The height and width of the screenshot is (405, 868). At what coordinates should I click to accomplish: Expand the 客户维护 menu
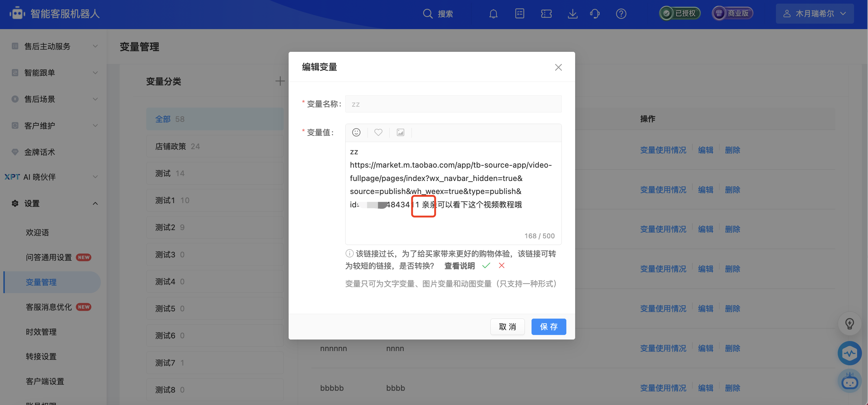click(x=95, y=126)
